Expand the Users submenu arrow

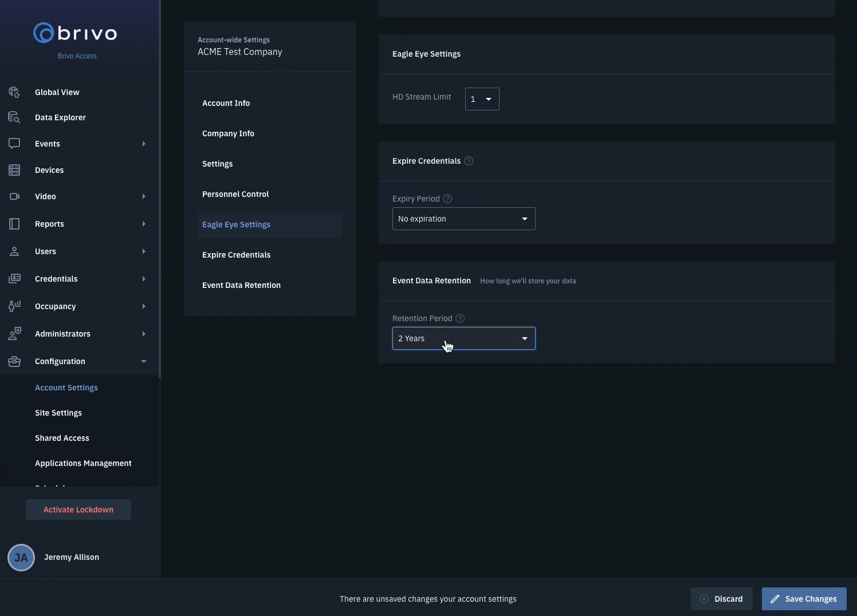tap(144, 251)
